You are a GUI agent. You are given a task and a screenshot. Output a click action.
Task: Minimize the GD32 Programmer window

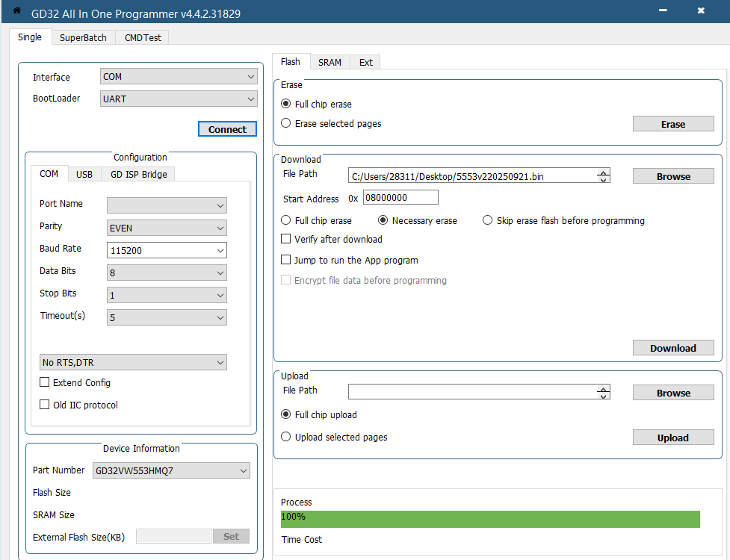pos(663,10)
